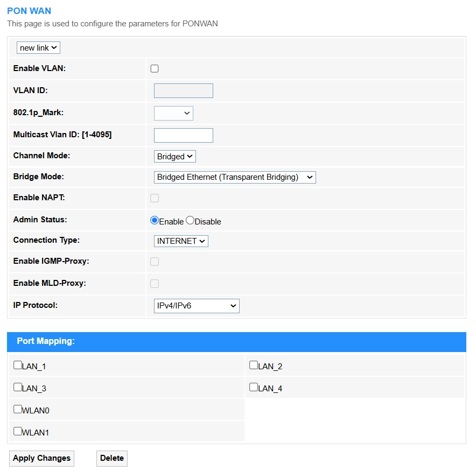Expand the Channel Mode dropdown
The width and height of the screenshot is (476, 471).
175,157
